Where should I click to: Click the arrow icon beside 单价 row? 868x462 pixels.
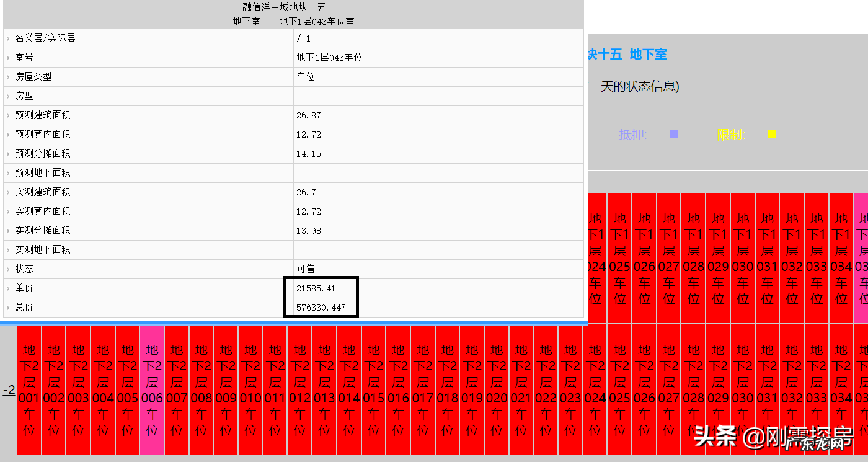click(7, 288)
